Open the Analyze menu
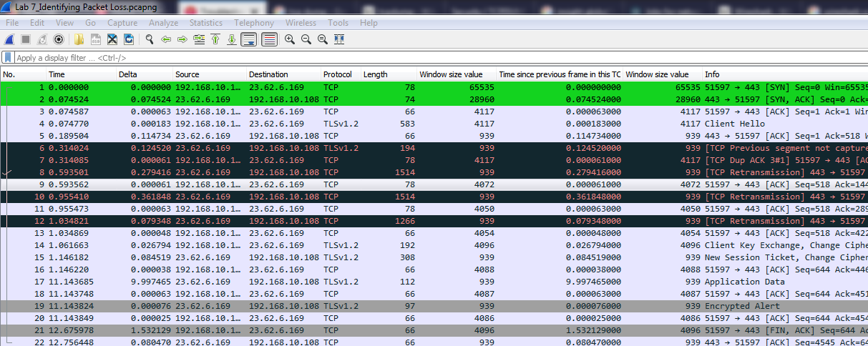Image resolution: width=868 pixels, height=346 pixels. click(x=163, y=23)
